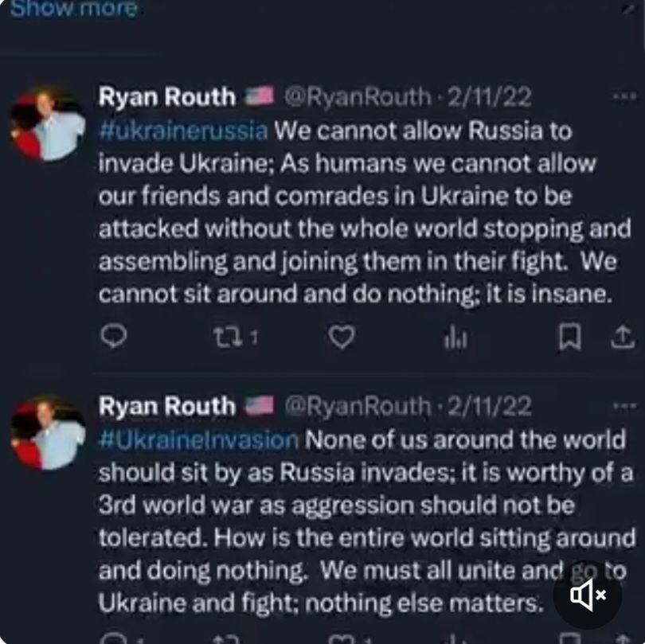Open profile picture on the #ukrainerussia tweet
The width and height of the screenshot is (645, 644).
[48, 123]
